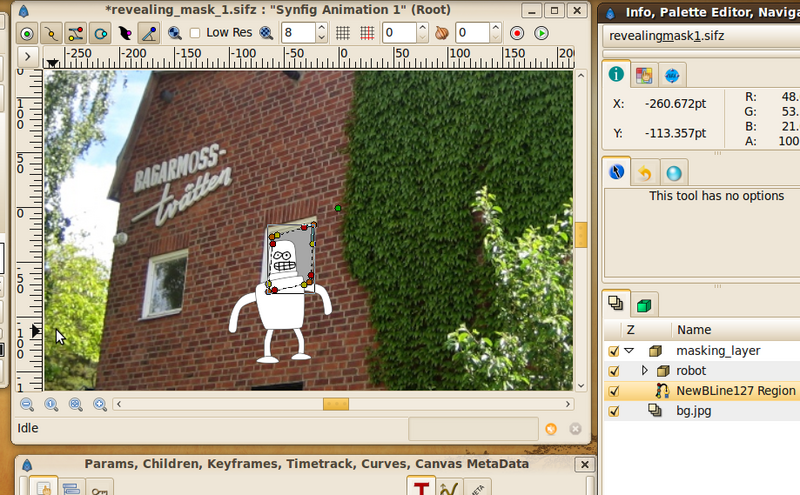Open the Keyframes key tab
Screen dimensions: 800x495
[x=99, y=490]
